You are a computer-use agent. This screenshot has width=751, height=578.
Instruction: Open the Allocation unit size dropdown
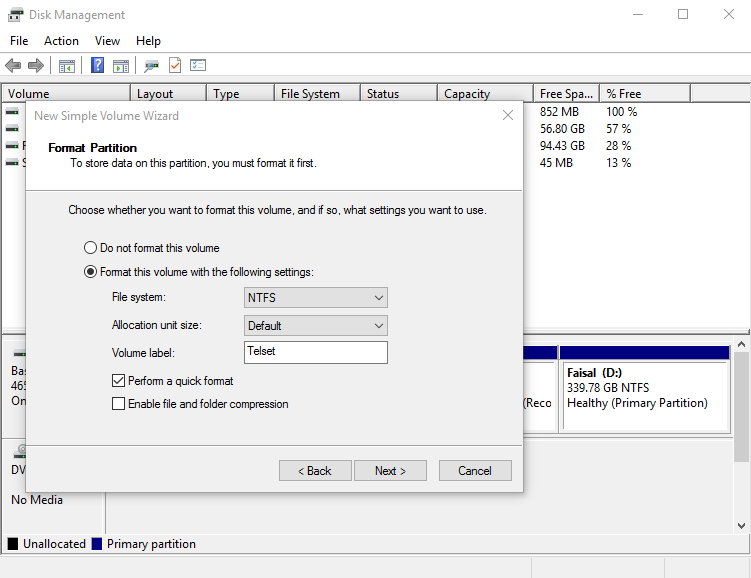tap(316, 326)
